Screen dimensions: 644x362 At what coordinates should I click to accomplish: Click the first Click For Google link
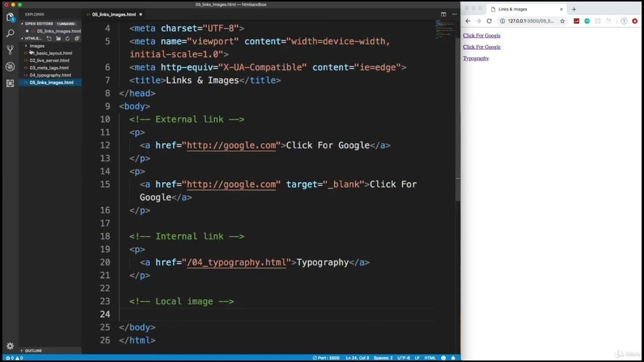pyautogui.click(x=481, y=36)
